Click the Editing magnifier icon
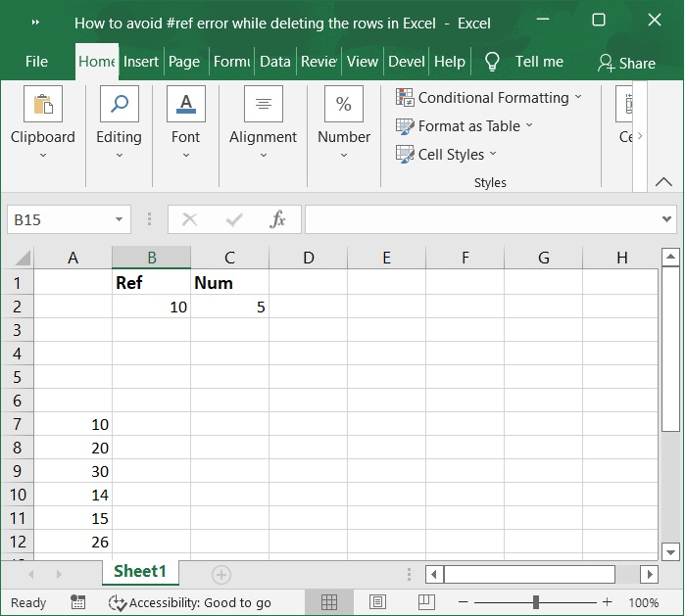 (x=119, y=104)
